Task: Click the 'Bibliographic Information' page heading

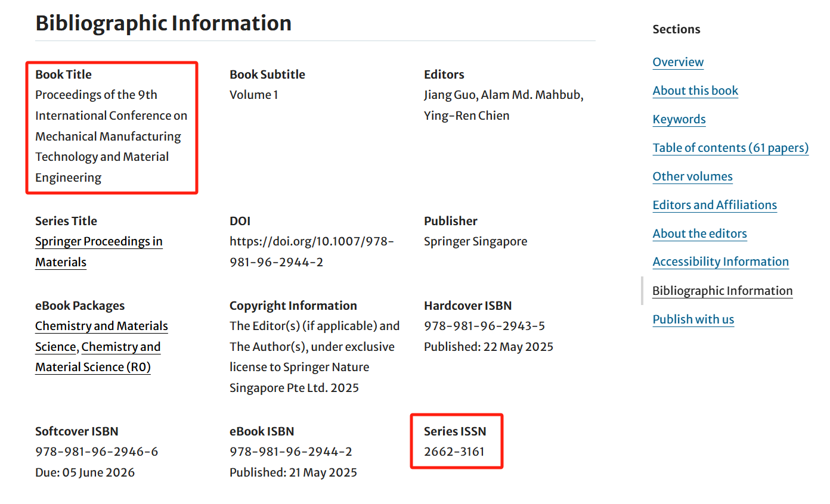Action: click(x=163, y=23)
